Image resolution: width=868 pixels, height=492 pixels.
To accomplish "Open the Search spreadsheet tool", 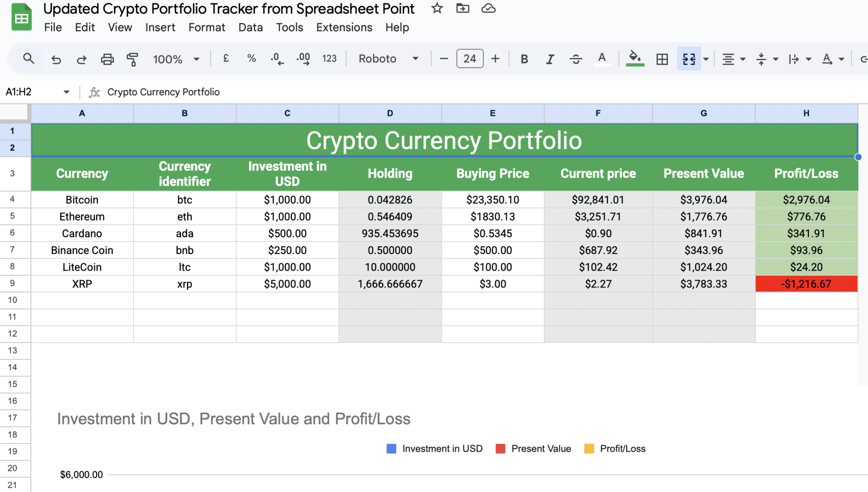I will [28, 58].
